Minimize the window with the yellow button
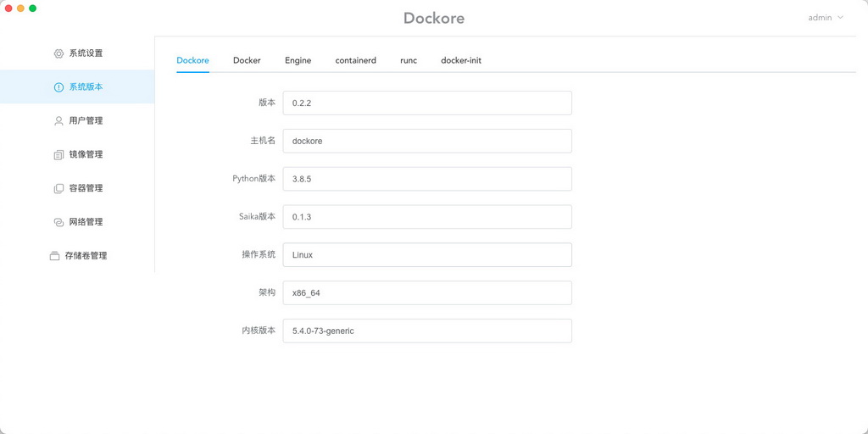This screenshot has width=868, height=434. pyautogui.click(x=20, y=8)
